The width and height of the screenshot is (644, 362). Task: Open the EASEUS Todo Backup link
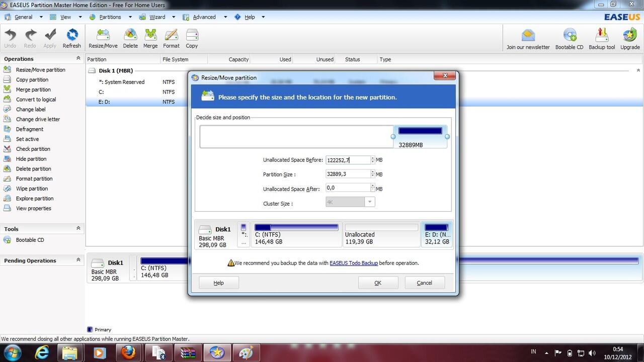coord(353,263)
